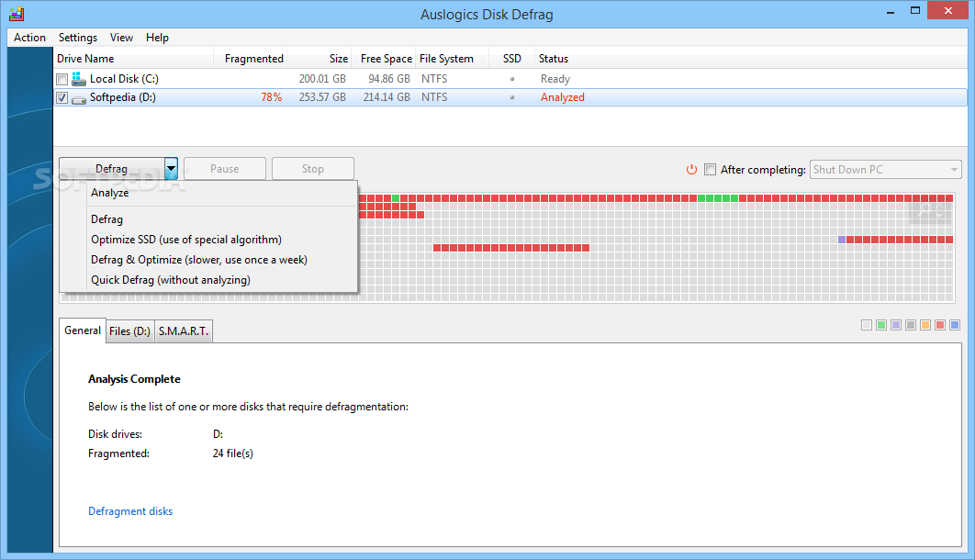Sort by Free Space column header

tap(384, 59)
